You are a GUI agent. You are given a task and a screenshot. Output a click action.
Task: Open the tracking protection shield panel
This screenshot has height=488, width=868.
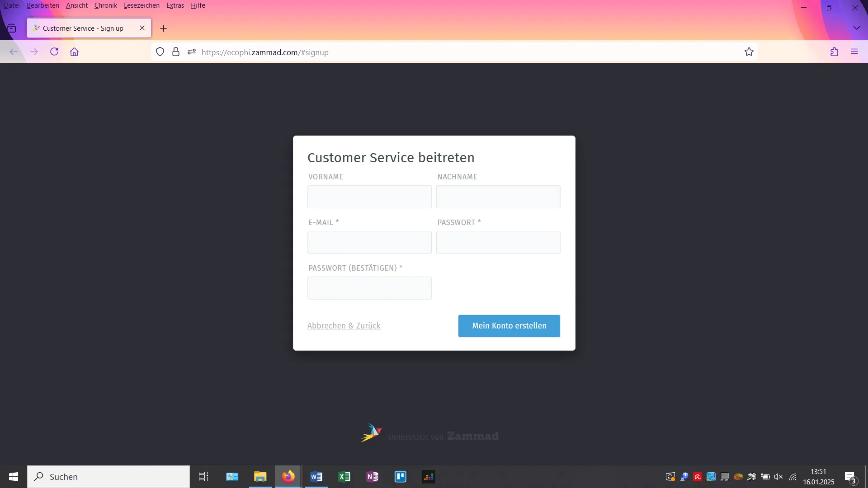[160, 52]
